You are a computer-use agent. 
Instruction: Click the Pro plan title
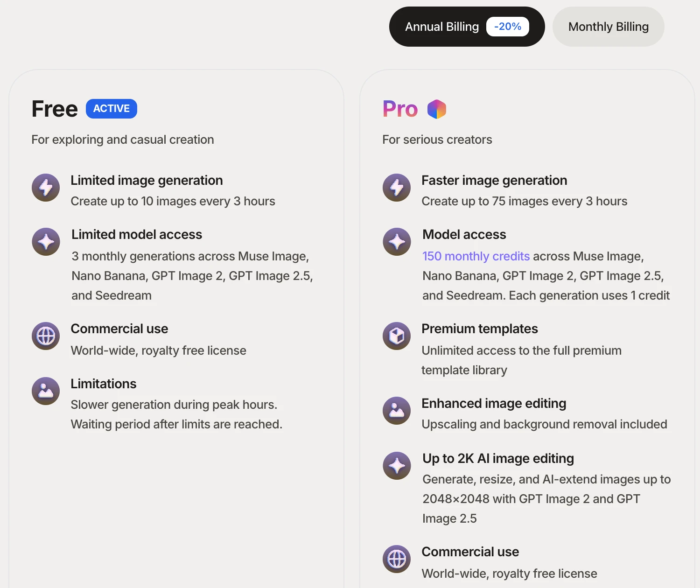point(400,109)
